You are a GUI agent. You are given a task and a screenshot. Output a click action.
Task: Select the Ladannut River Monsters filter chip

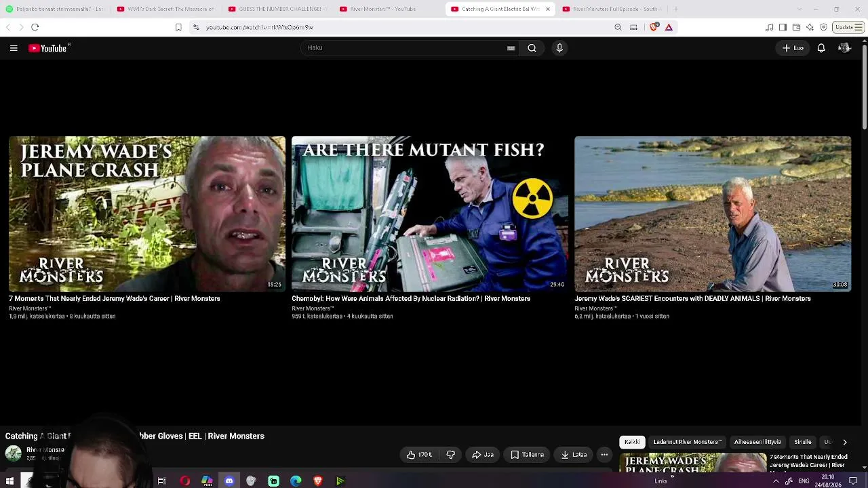[x=687, y=442]
